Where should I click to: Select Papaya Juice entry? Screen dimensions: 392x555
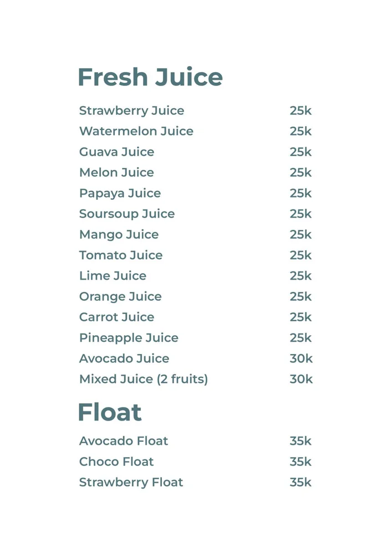(x=120, y=194)
